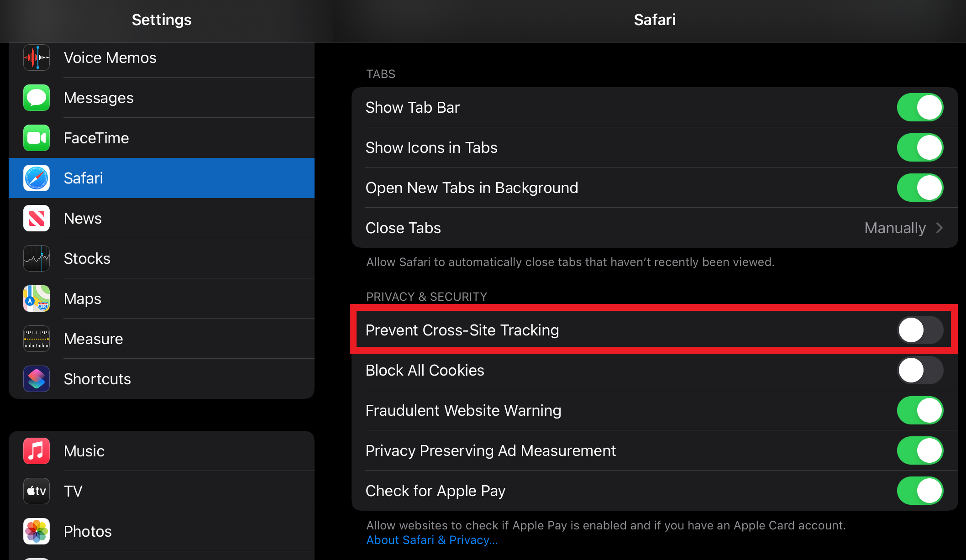966x560 pixels.
Task: Open the Voice Memos app icon
Action: tap(37, 58)
